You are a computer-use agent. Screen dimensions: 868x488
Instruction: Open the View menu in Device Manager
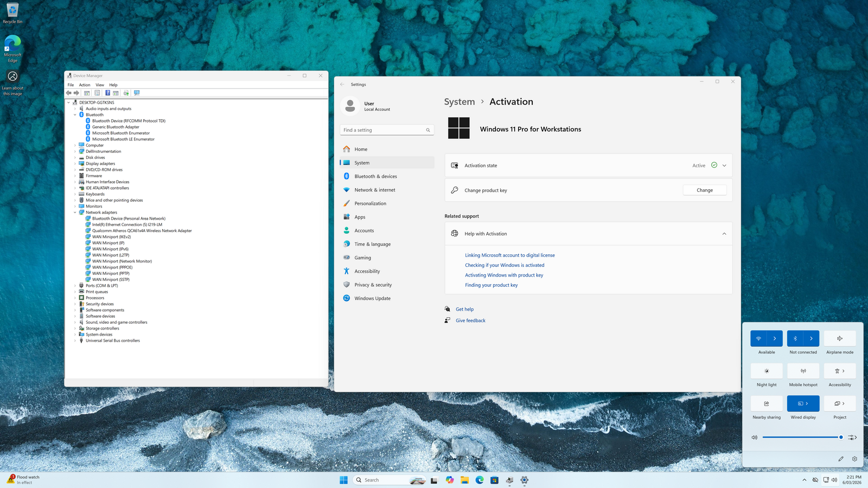click(x=100, y=85)
